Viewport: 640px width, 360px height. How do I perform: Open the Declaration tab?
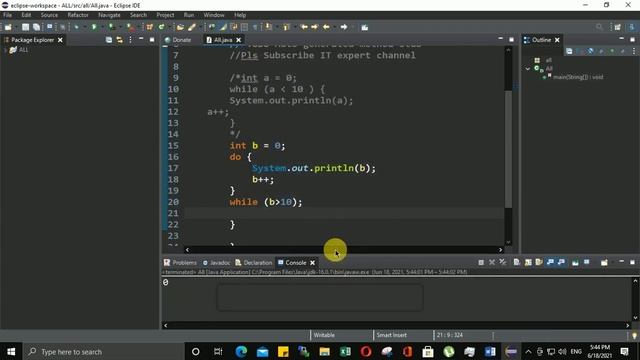point(254,263)
